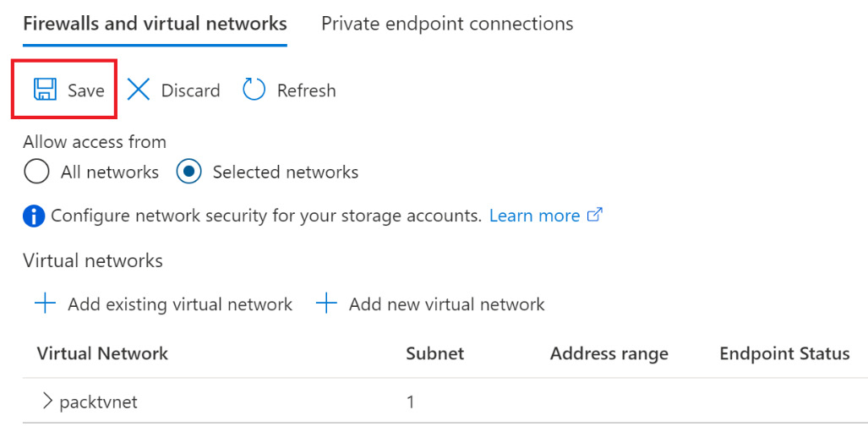This screenshot has height=432, width=868.
Task: Click the external link icon beside Learn more
Action: pos(594,216)
